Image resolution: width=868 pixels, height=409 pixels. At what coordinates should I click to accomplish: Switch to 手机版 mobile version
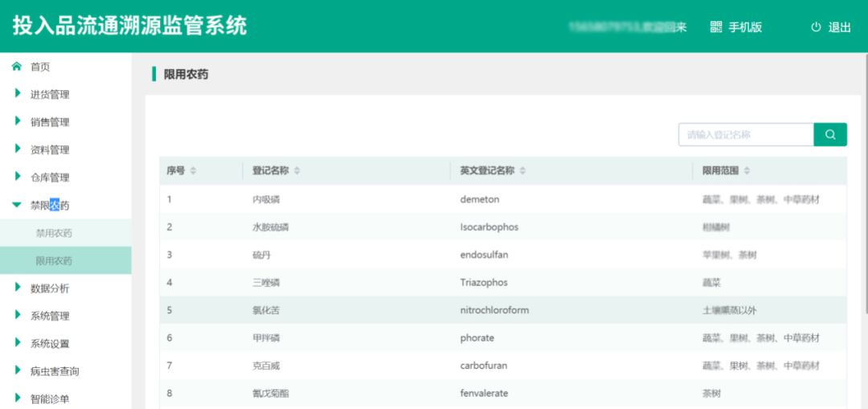[744, 27]
